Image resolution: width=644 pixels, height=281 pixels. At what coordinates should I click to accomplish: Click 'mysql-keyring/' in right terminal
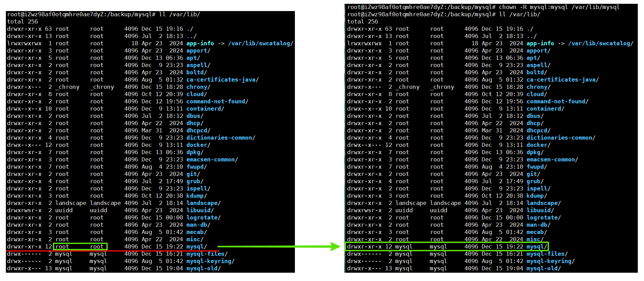[x=551, y=261]
